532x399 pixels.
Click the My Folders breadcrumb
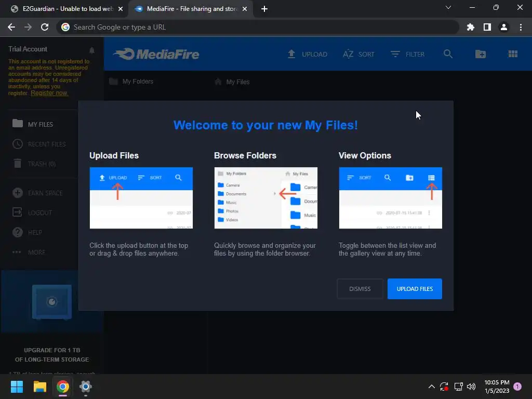(x=131, y=82)
